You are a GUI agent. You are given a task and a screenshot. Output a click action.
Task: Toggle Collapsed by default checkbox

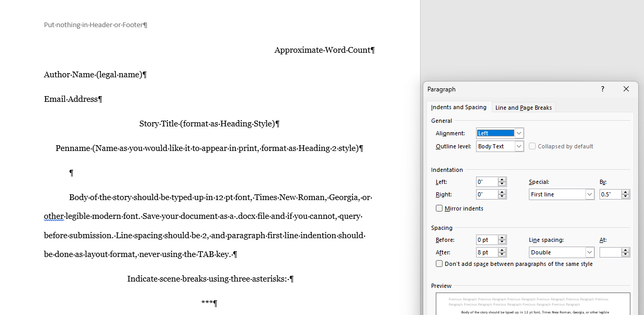click(x=533, y=146)
